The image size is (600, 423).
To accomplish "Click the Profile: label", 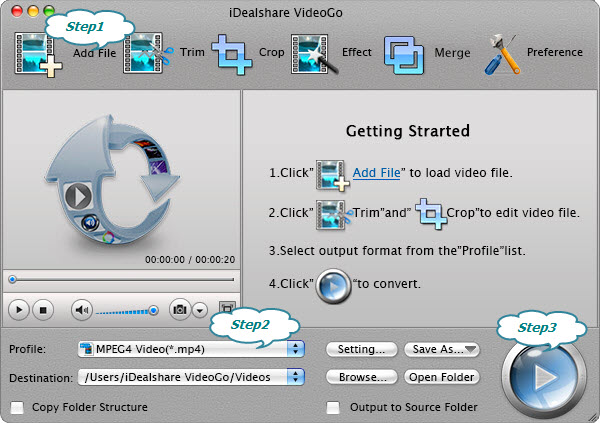I will pos(27,349).
